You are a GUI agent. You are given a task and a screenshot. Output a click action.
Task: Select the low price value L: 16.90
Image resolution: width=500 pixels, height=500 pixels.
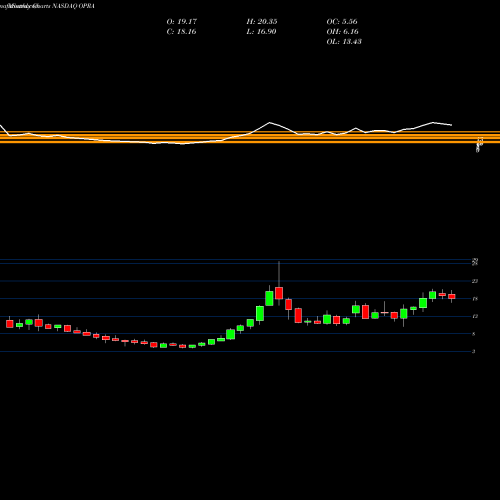(x=261, y=32)
